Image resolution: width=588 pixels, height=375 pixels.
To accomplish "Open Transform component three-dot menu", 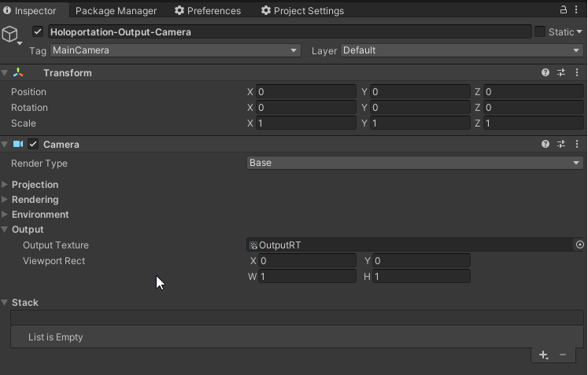I will [577, 72].
